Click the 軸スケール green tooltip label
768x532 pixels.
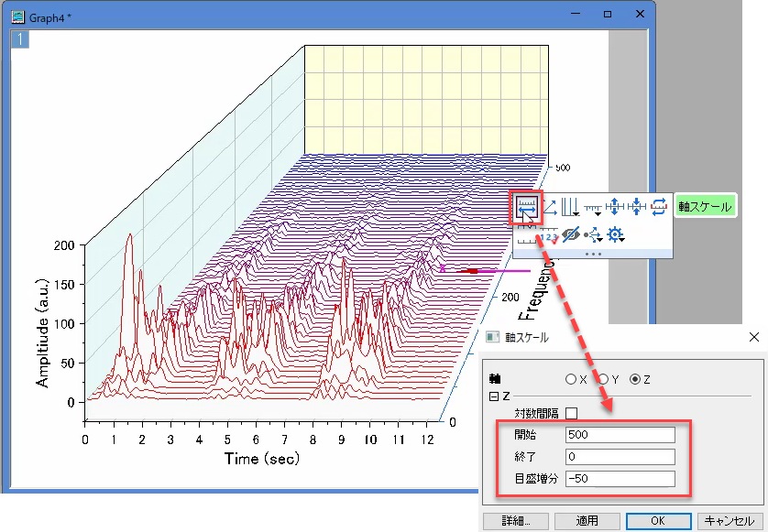point(706,207)
